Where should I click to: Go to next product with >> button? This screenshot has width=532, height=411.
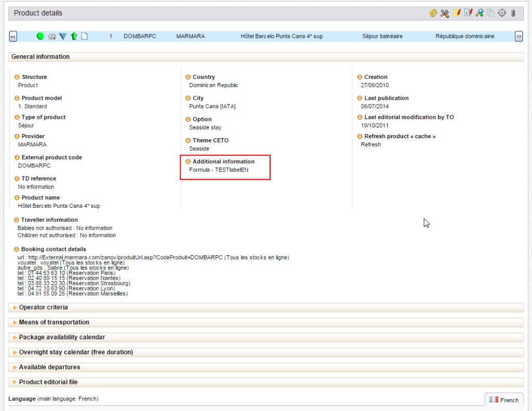pyautogui.click(x=518, y=36)
